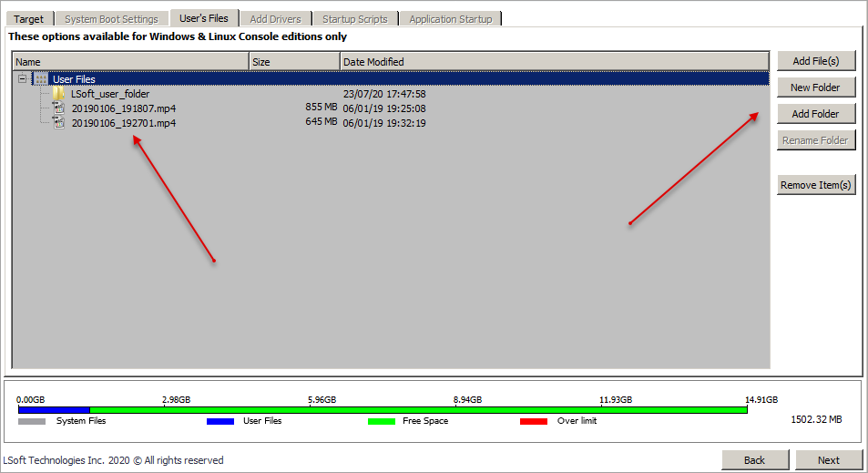Image resolution: width=868 pixels, height=473 pixels.
Task: Go Back to previous step
Action: point(755,460)
